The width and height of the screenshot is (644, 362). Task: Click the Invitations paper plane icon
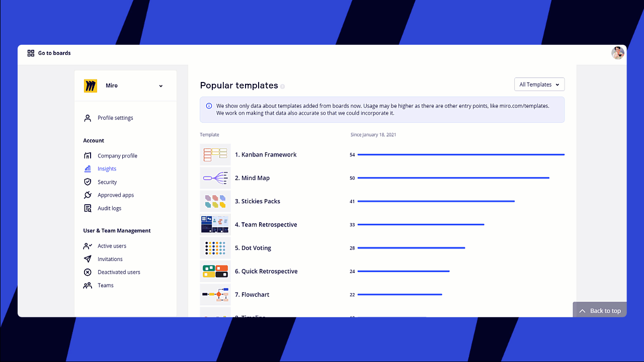(x=88, y=259)
